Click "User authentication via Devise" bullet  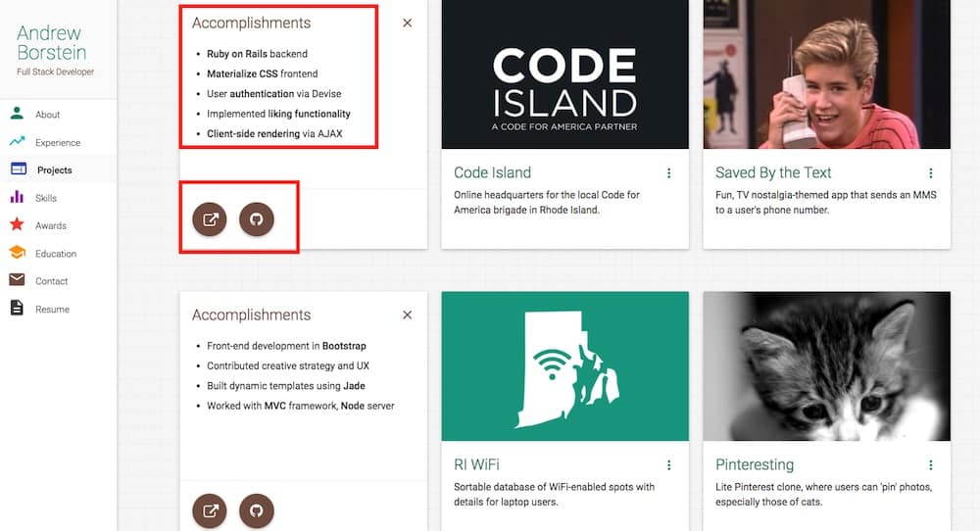coord(273,94)
